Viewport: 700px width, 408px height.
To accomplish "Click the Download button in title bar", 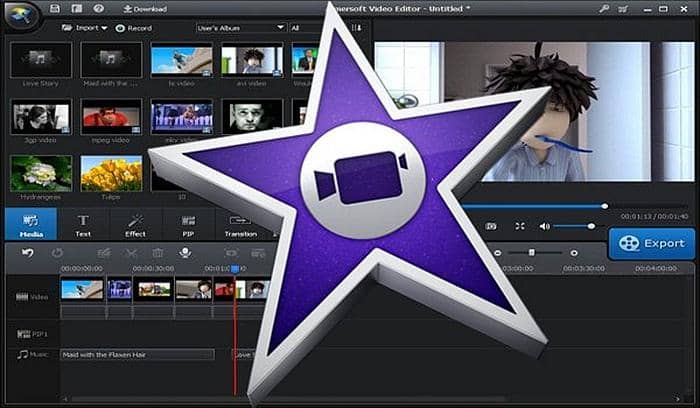I will tap(145, 9).
